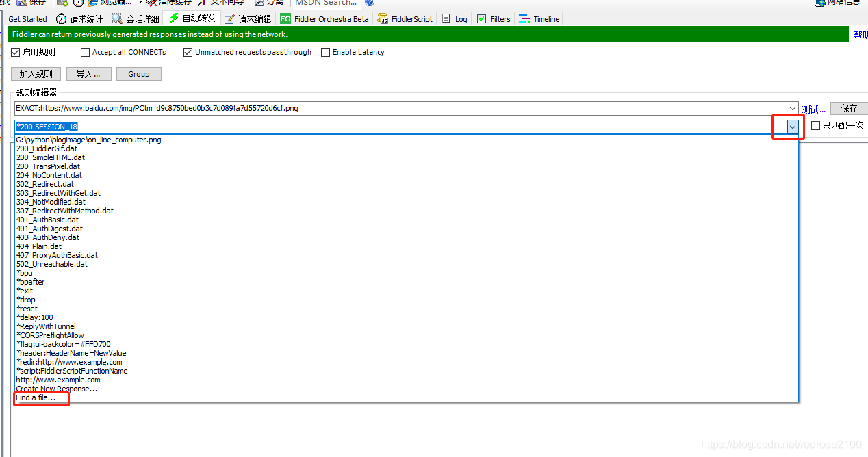Open the Fiddler Orchestra Beta tab

[324, 19]
